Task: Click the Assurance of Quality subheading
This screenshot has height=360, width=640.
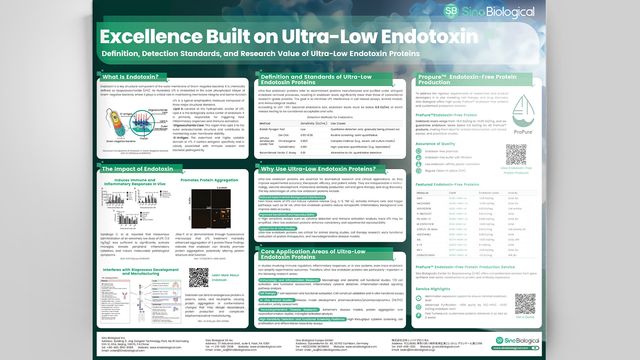Action: click(x=435, y=144)
